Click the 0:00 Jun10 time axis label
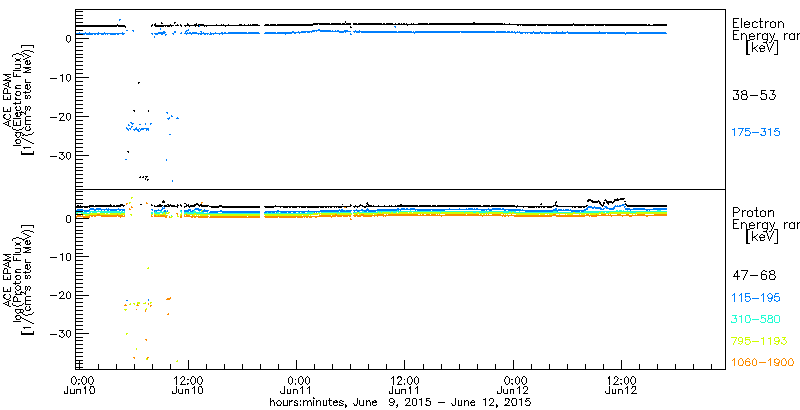Viewport: 800px width, 410px height. (80, 384)
